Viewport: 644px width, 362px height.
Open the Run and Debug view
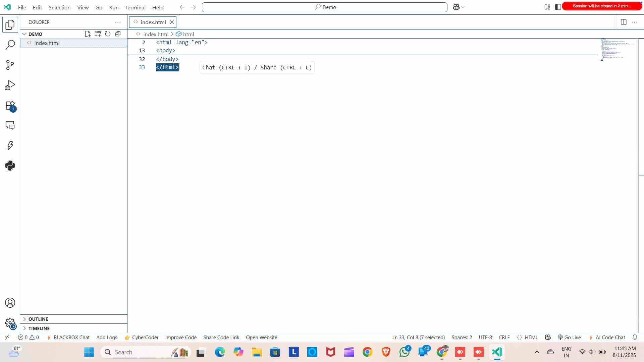(x=10, y=85)
